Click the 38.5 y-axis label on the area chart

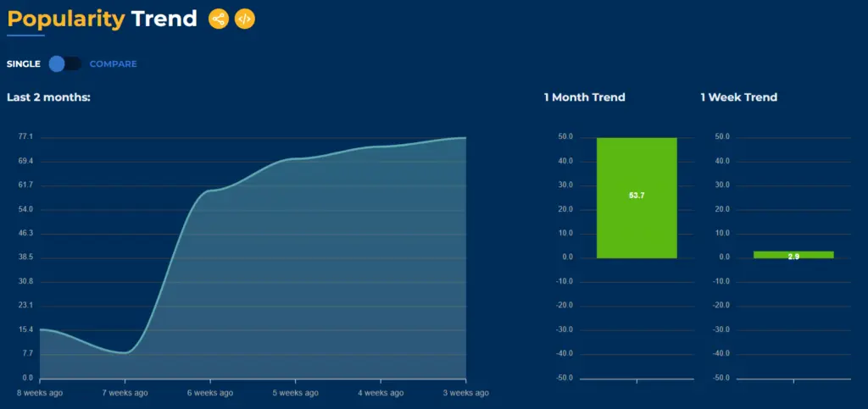click(x=25, y=257)
